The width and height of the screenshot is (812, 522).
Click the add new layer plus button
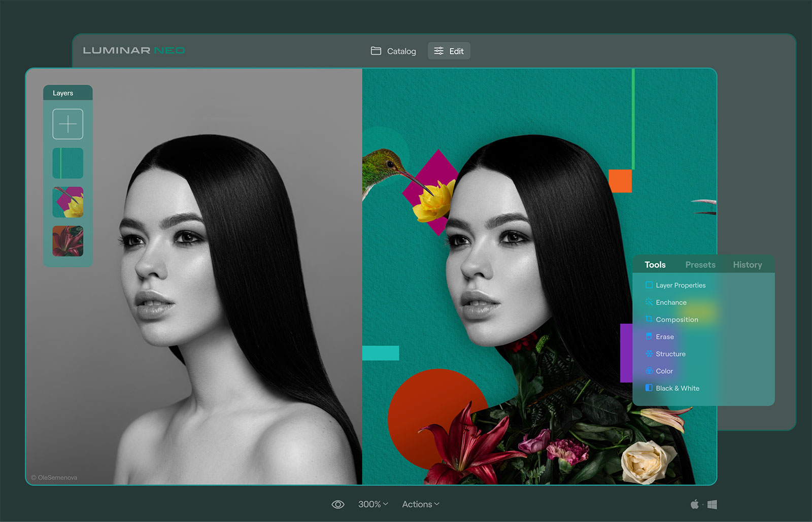point(67,124)
